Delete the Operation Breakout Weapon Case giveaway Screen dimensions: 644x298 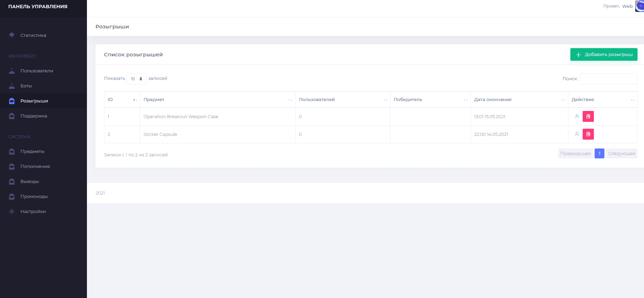click(x=588, y=116)
